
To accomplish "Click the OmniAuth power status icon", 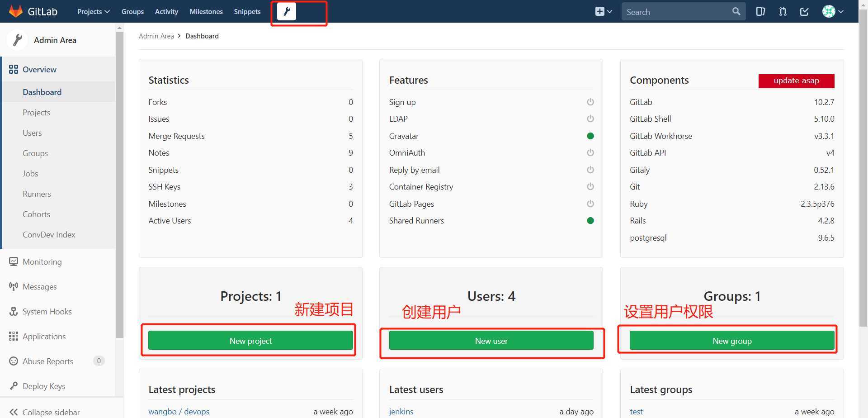I will pos(590,152).
